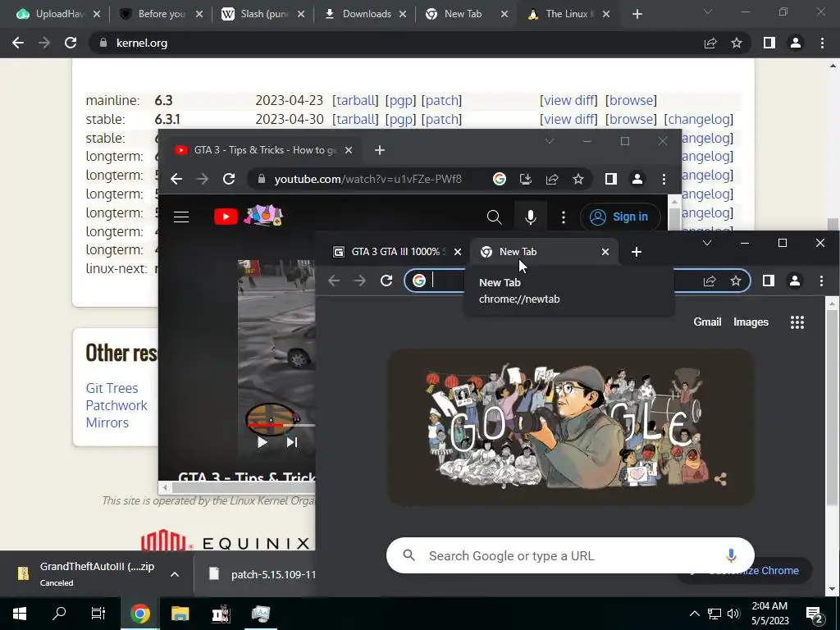Open YouTube hamburger guide menu
This screenshot has width=840, height=630.
181,217
